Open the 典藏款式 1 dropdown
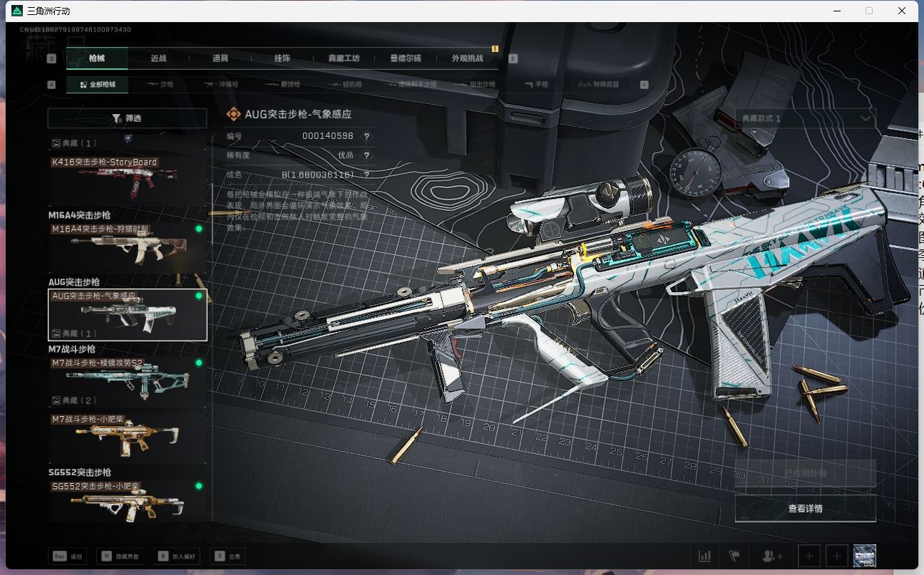The width and height of the screenshot is (924, 575). (x=805, y=118)
